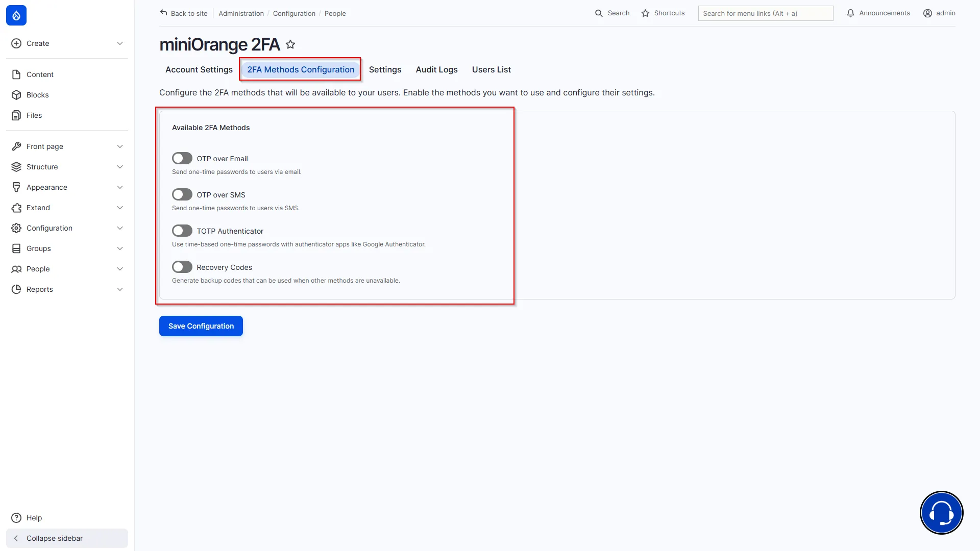
Task: Open the Administration breadcrumb link
Action: 241,14
